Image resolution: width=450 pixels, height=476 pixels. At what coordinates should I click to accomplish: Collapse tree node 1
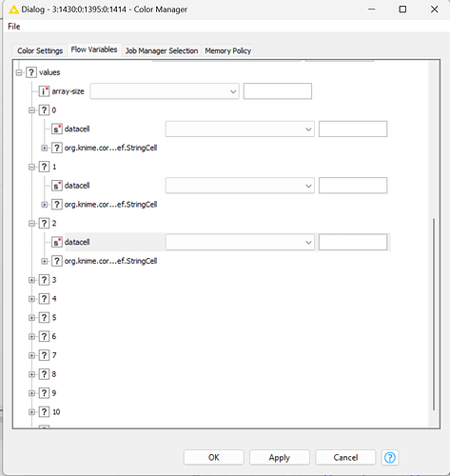point(31,167)
